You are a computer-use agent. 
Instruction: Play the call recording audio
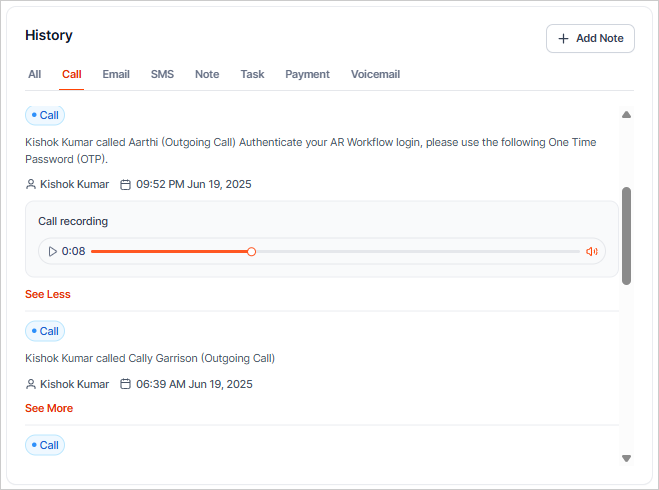(52, 252)
